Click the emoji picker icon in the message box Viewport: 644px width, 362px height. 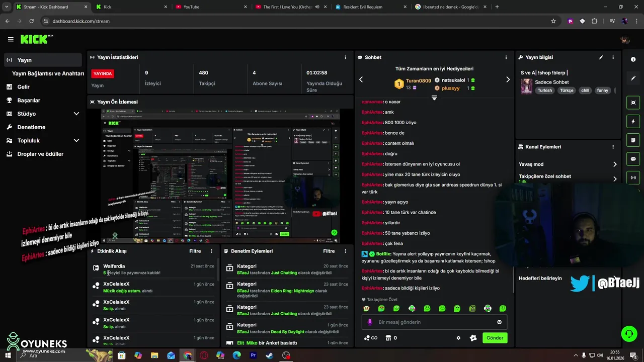tap(499, 322)
